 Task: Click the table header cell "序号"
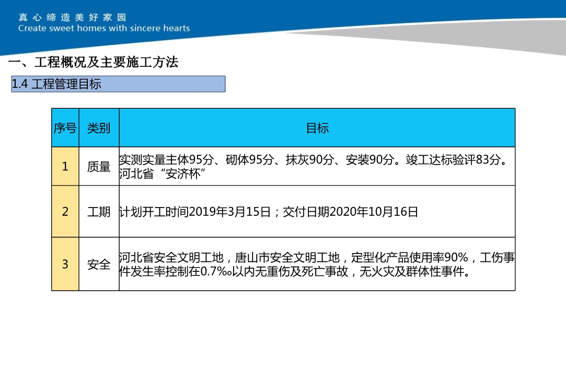point(64,127)
